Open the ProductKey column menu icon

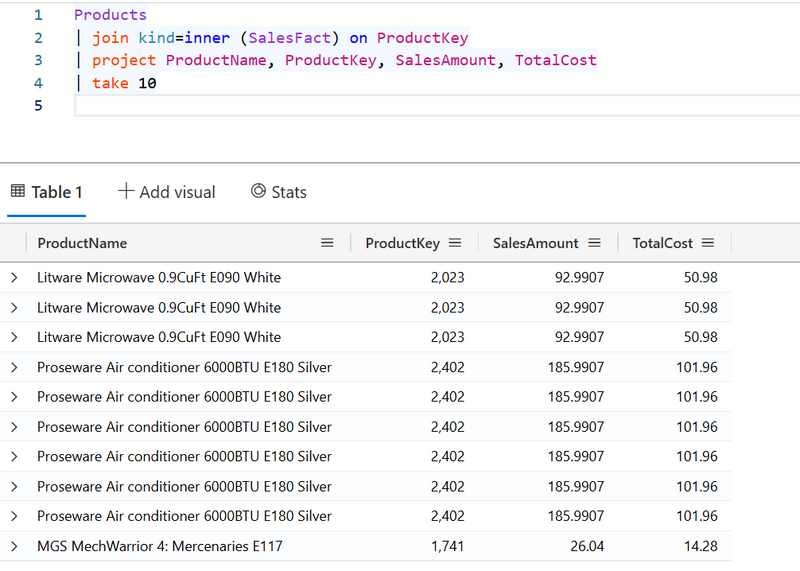(x=455, y=243)
